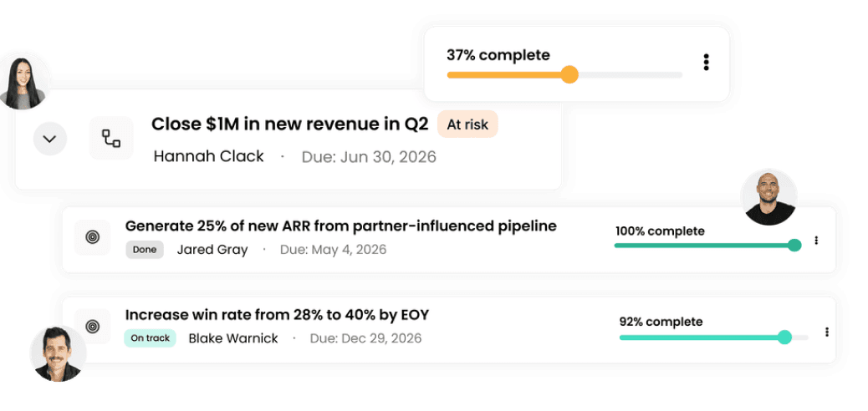The height and width of the screenshot is (411, 868).
Task: Click the bald man's avatar photo
Action: 769,197
